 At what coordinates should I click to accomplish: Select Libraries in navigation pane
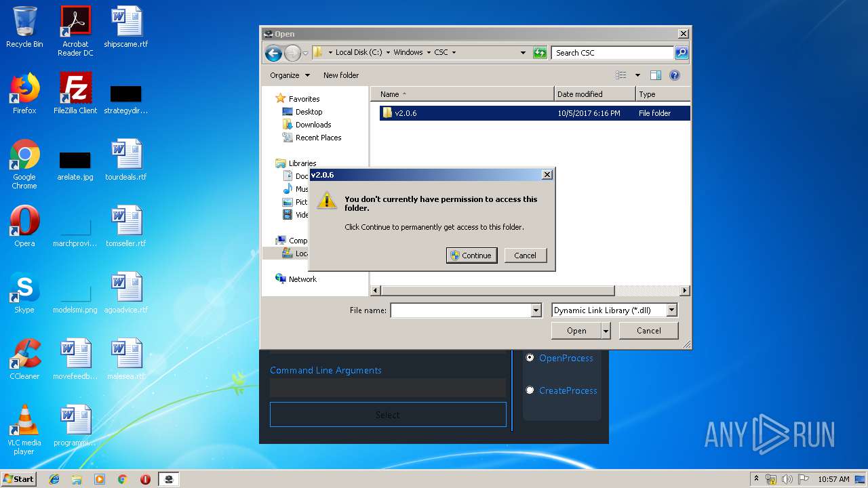[x=302, y=163]
